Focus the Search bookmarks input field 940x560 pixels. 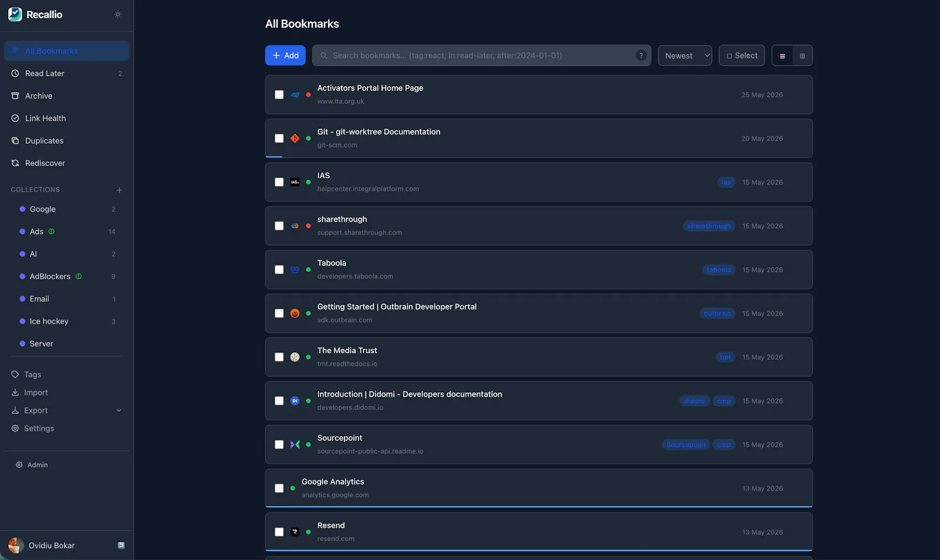[x=481, y=56]
